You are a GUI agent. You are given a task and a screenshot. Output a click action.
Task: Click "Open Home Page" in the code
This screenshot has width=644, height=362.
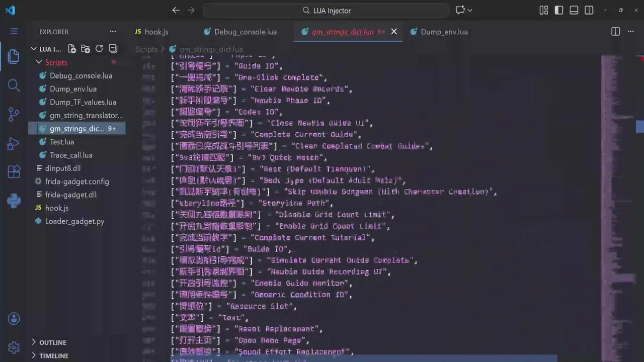point(269,340)
